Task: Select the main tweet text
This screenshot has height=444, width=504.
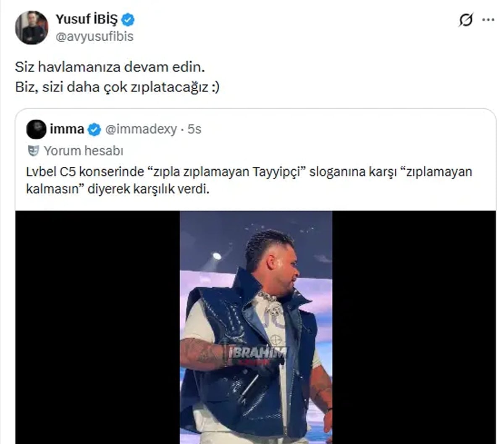Action: tap(117, 77)
